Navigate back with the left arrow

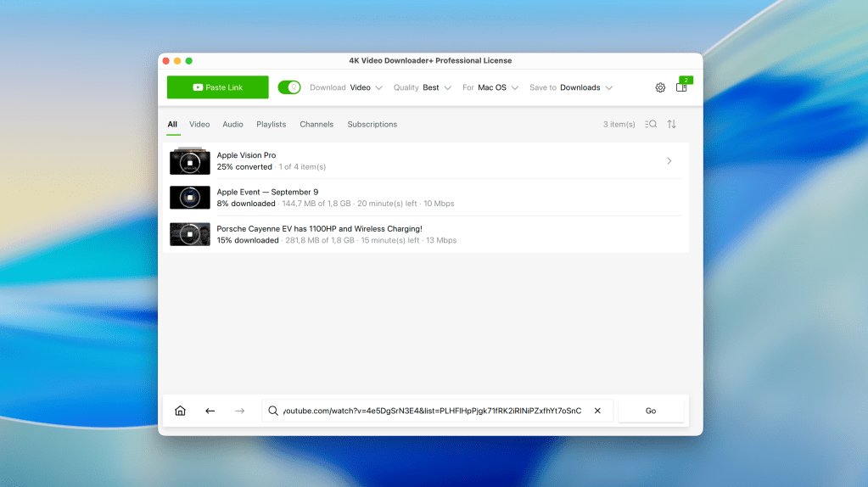[x=210, y=411]
